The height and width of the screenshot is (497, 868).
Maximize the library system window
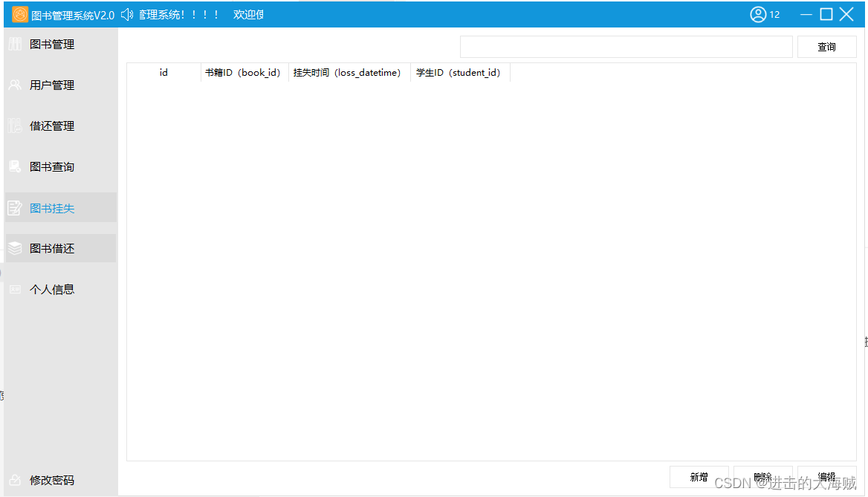pos(826,14)
